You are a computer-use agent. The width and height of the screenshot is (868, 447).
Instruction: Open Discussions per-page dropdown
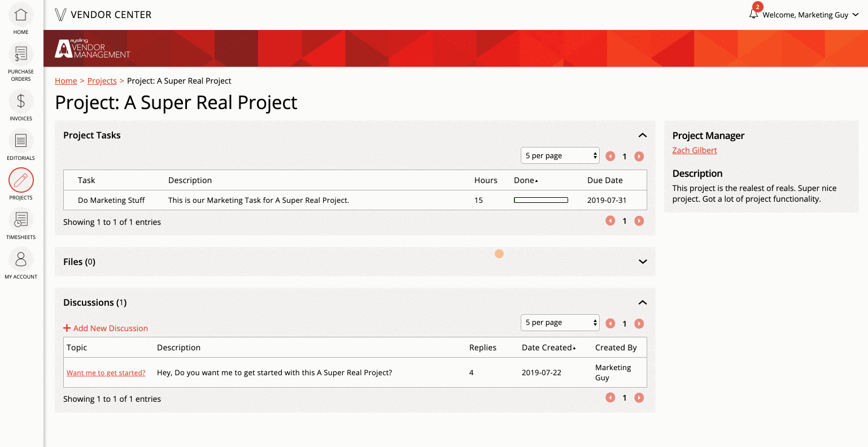click(560, 322)
